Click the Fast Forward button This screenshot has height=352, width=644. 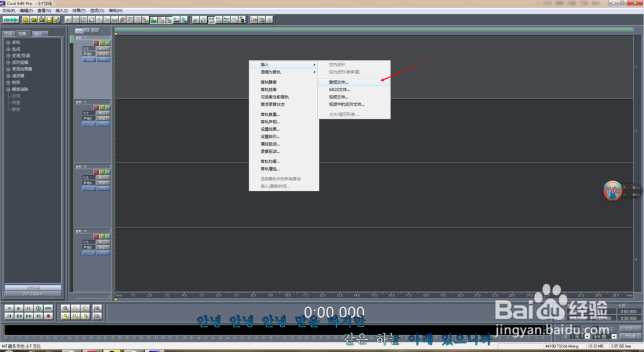click(28, 316)
